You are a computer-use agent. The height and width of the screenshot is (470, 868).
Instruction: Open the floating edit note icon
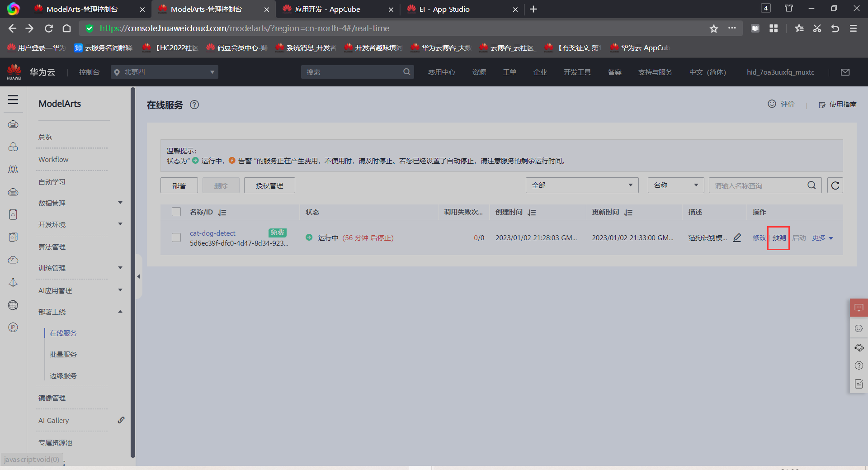coord(859,384)
